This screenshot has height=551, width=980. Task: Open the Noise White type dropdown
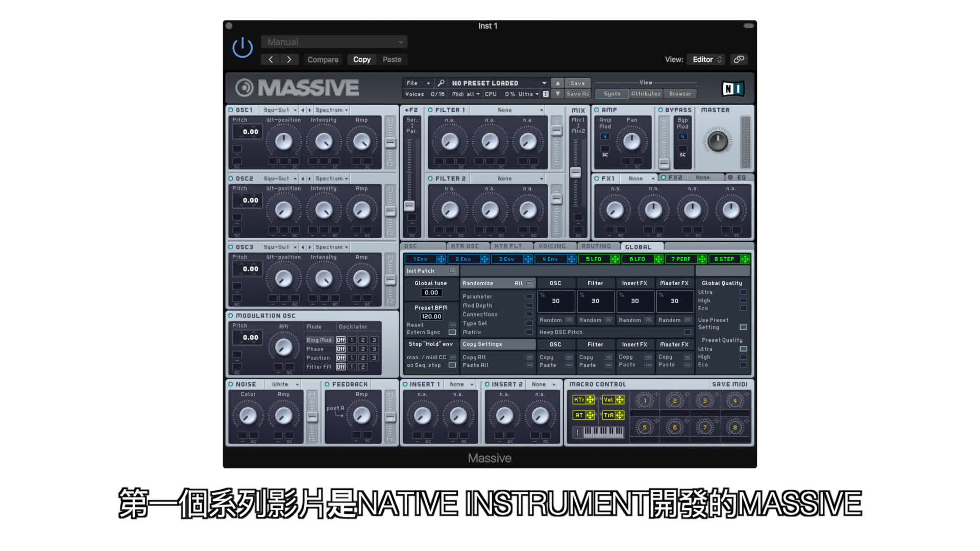click(x=285, y=384)
